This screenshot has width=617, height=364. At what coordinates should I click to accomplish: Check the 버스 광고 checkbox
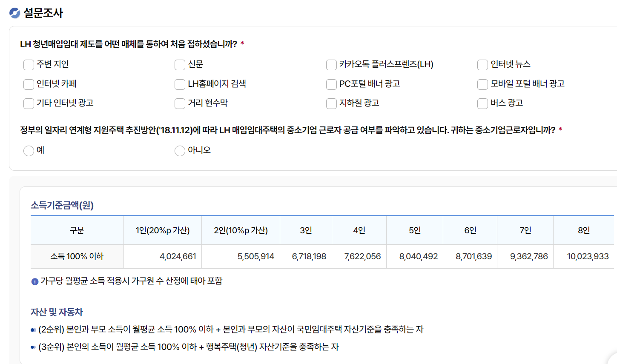(482, 103)
